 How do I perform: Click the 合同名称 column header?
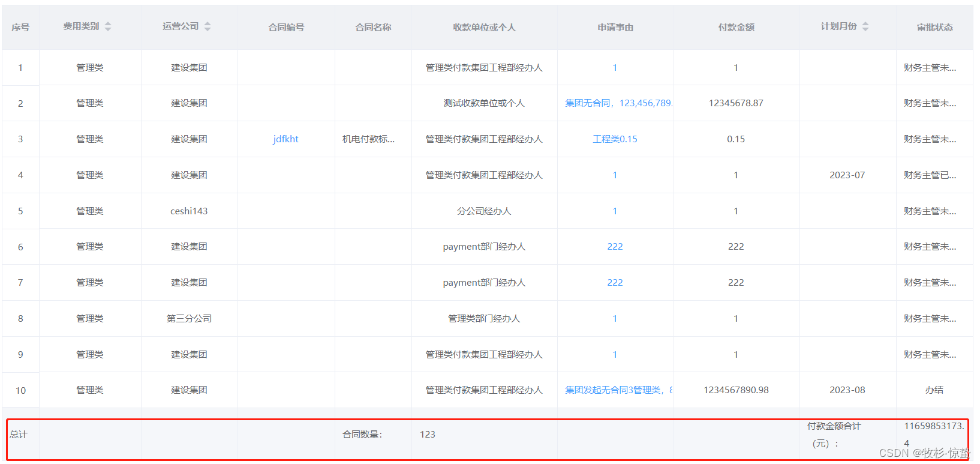pos(373,28)
